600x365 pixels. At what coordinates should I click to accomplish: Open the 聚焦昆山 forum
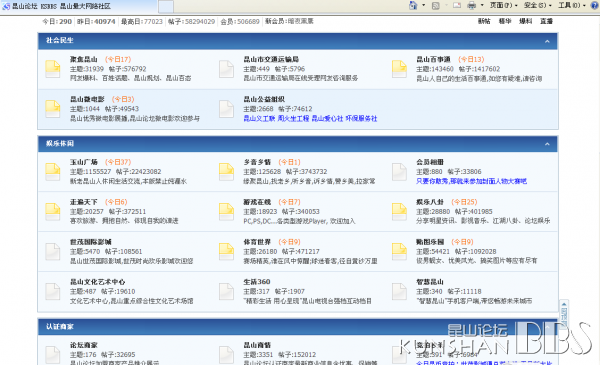click(x=83, y=59)
